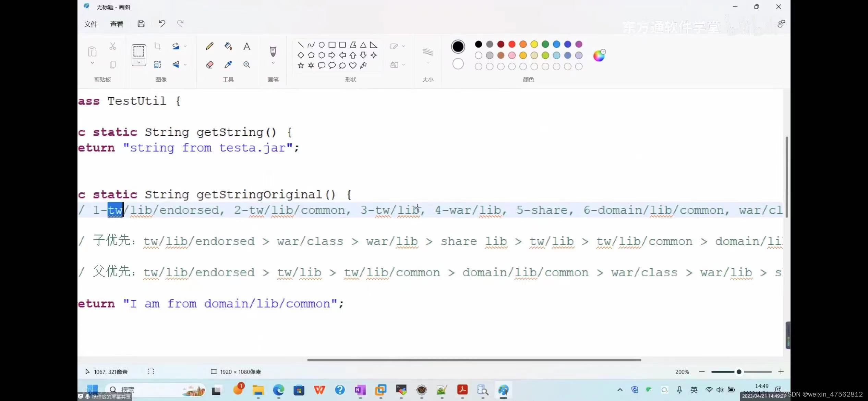Click the zoom in plus button

(781, 372)
